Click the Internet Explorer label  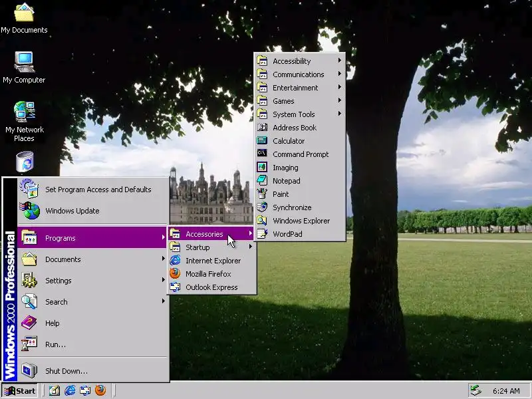[x=213, y=261]
